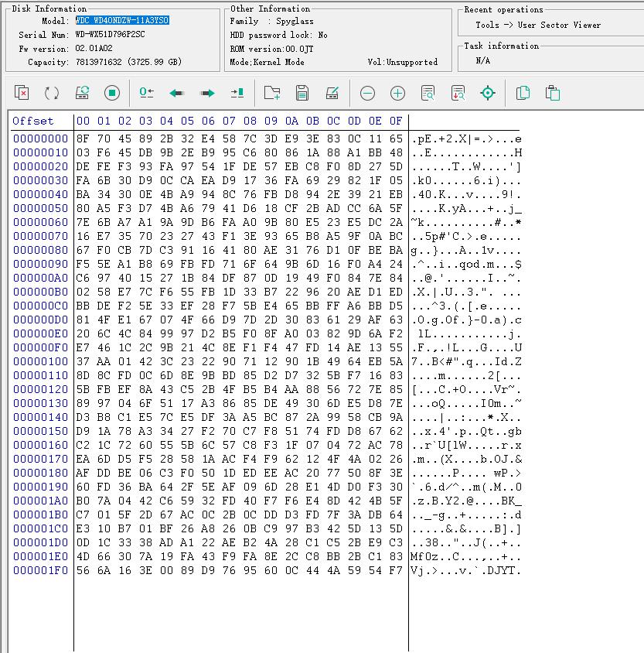
Task: Click the 00 column header
Action: 83,121
